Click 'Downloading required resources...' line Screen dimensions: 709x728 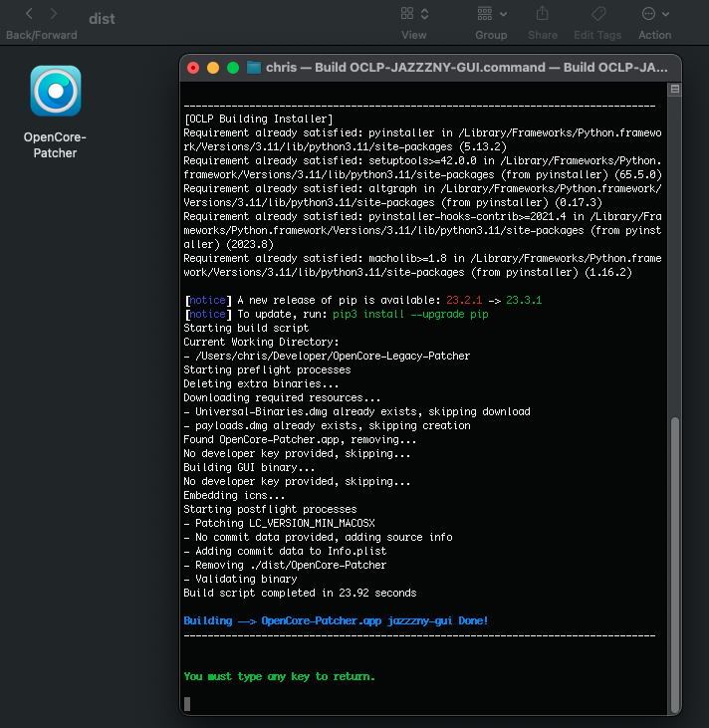pyautogui.click(x=282, y=398)
